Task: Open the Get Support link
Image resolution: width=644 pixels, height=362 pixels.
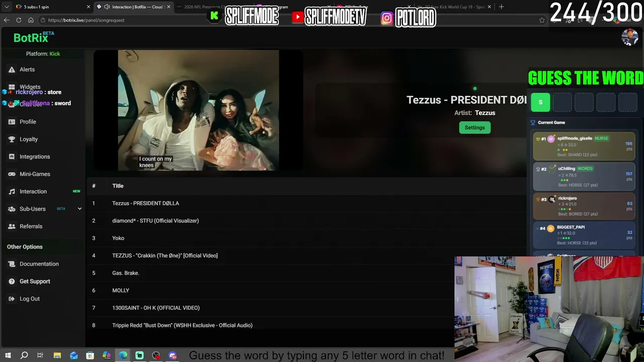Action: coord(35,282)
